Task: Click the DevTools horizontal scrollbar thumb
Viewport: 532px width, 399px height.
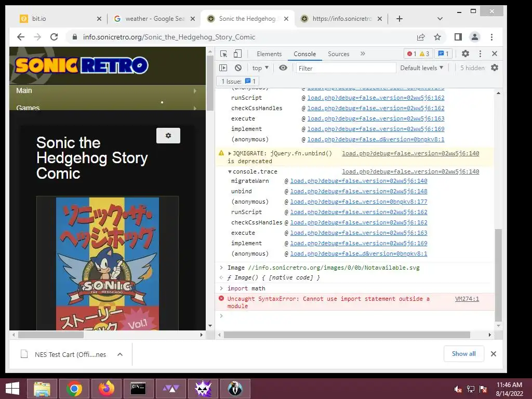Action: coord(347,335)
